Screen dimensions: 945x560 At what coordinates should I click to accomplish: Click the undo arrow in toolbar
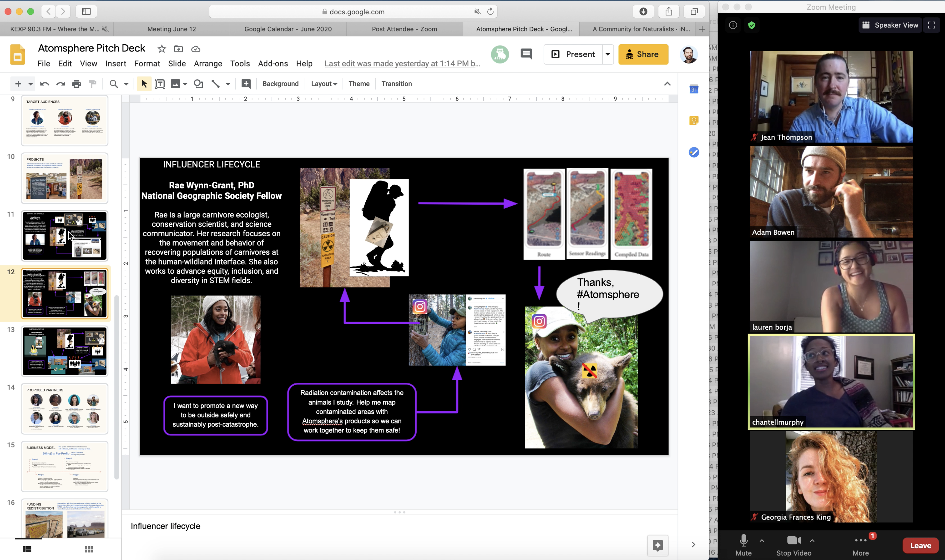[x=45, y=84]
